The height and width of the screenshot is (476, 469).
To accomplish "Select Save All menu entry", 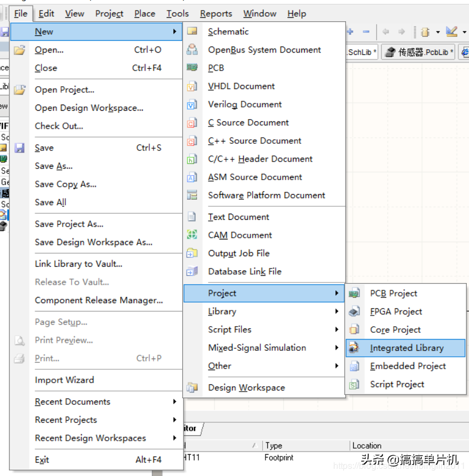I will coord(50,202).
